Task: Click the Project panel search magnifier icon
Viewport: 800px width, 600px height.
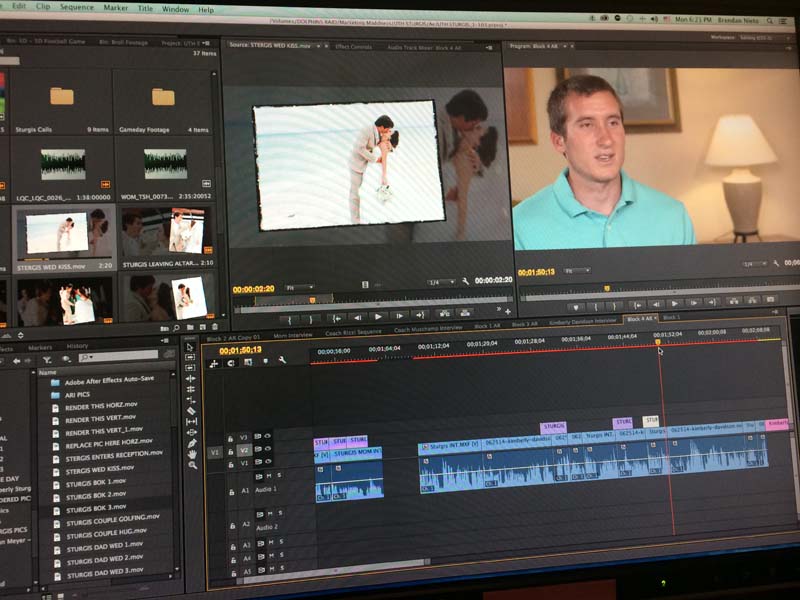Action: [x=176, y=328]
